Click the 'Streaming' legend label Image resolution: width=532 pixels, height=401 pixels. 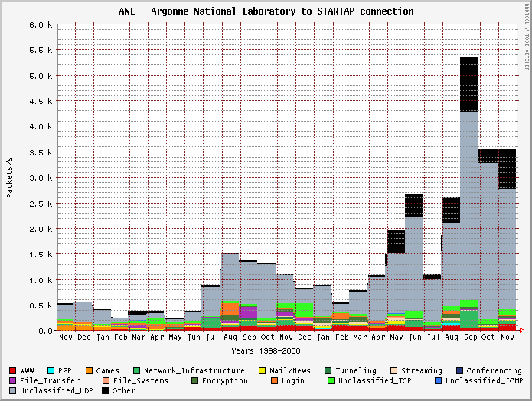tap(422, 371)
